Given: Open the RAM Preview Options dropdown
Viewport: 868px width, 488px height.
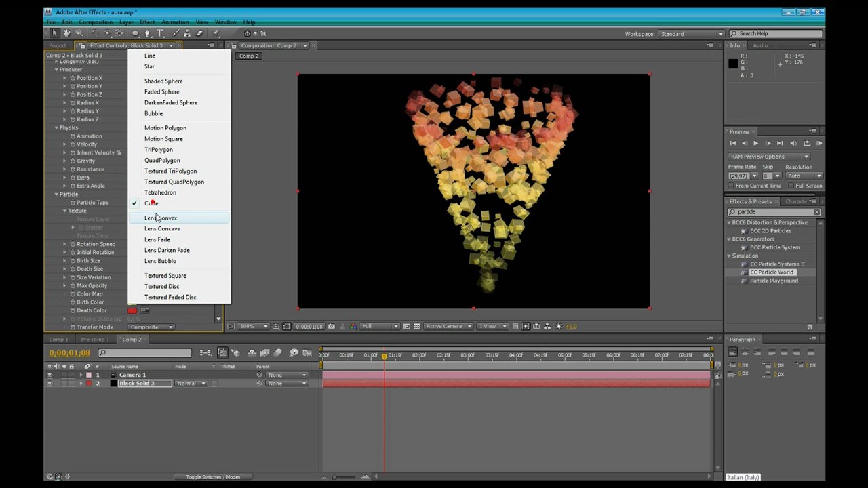Looking at the screenshot, I should [769, 157].
